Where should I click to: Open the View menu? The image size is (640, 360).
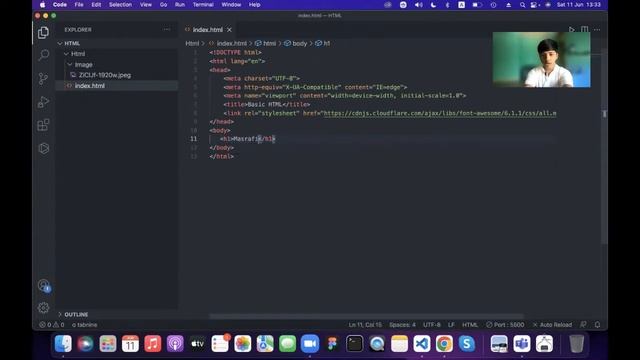tap(146, 4)
